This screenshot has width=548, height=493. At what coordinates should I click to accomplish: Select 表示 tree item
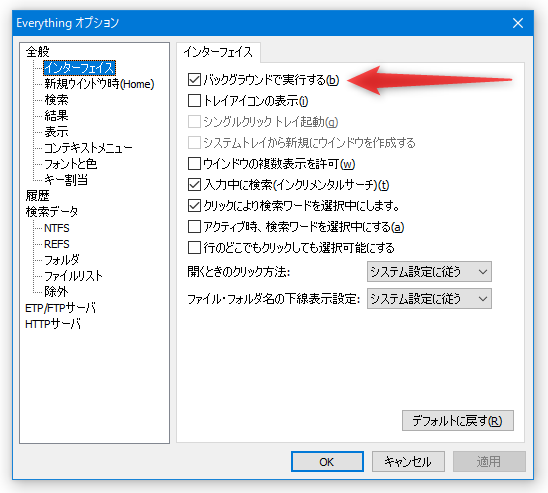[x=56, y=132]
